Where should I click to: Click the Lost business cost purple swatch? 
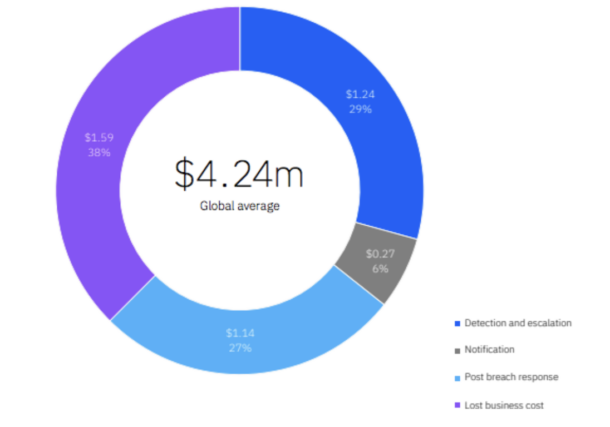458,405
